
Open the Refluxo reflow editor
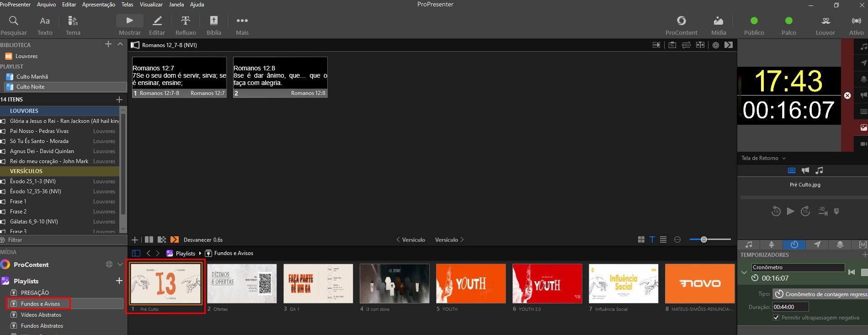click(x=186, y=26)
